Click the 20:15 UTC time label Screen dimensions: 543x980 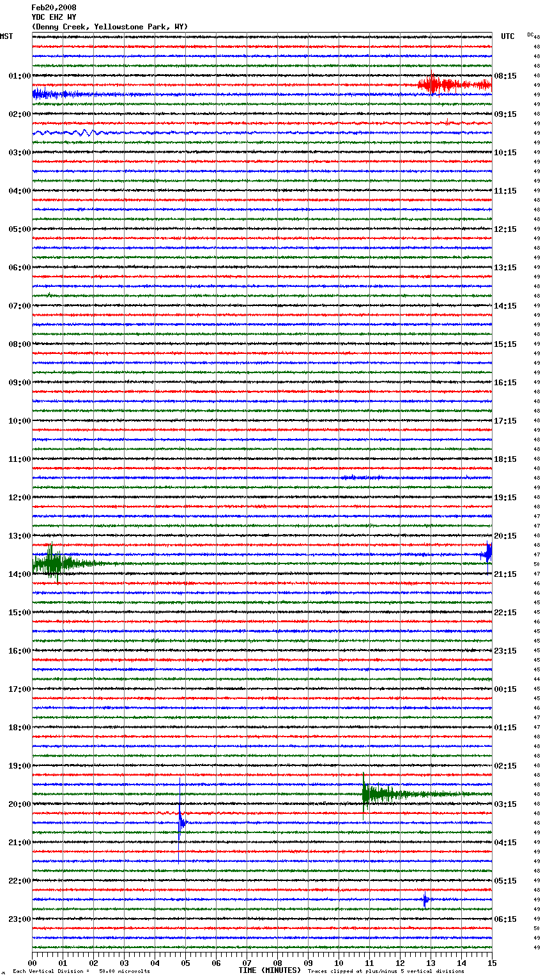(505, 536)
